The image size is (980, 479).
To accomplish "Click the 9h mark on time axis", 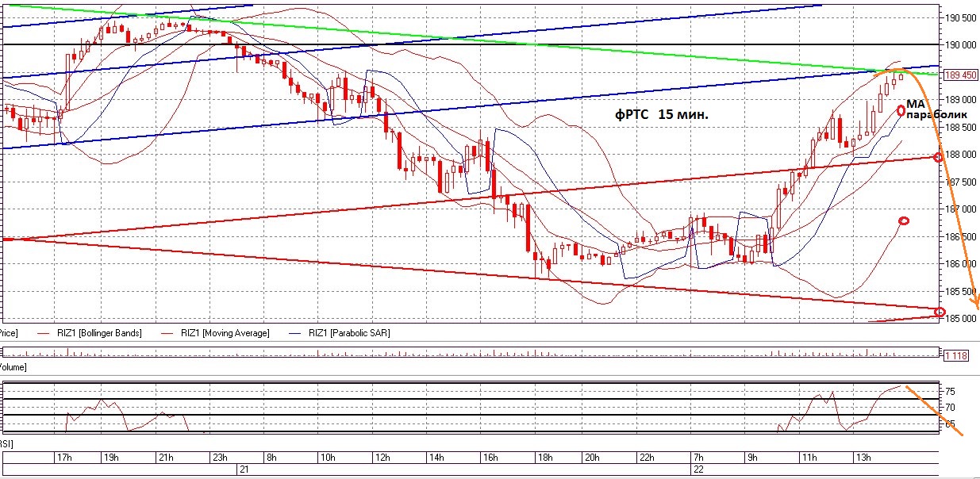I will [x=753, y=458].
